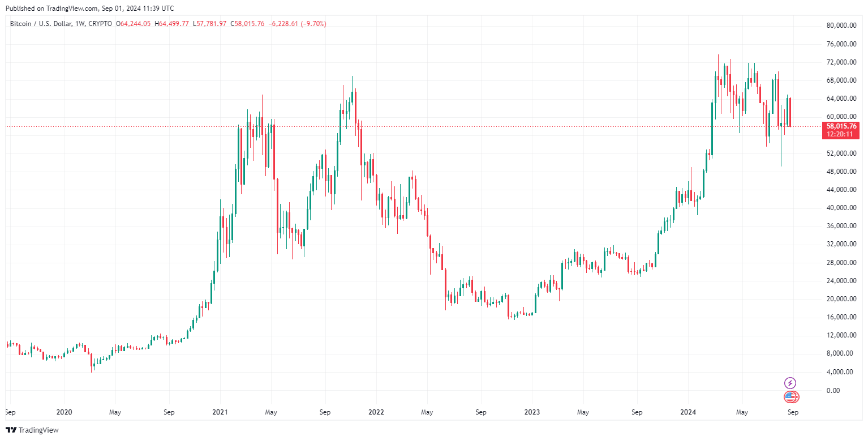Click the 2024 time axis label
The image size is (868, 440).
click(x=688, y=412)
